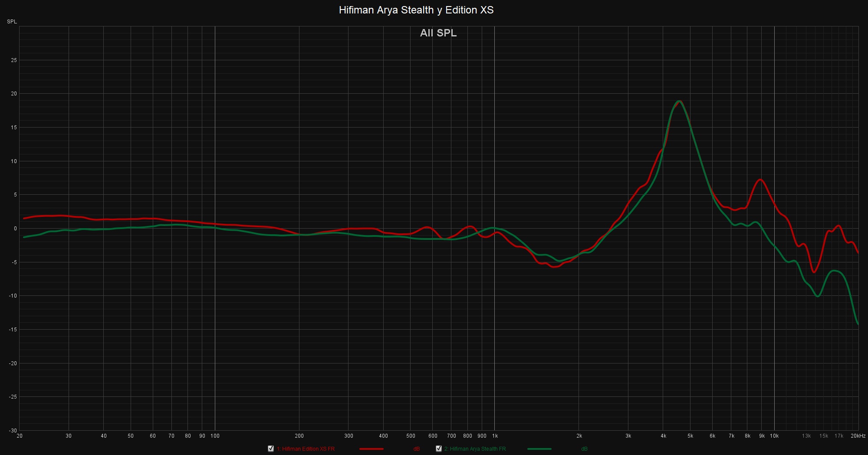Viewport: 868px width, 455px height.
Task: Click the green dB readout in legend
Action: (x=584, y=449)
